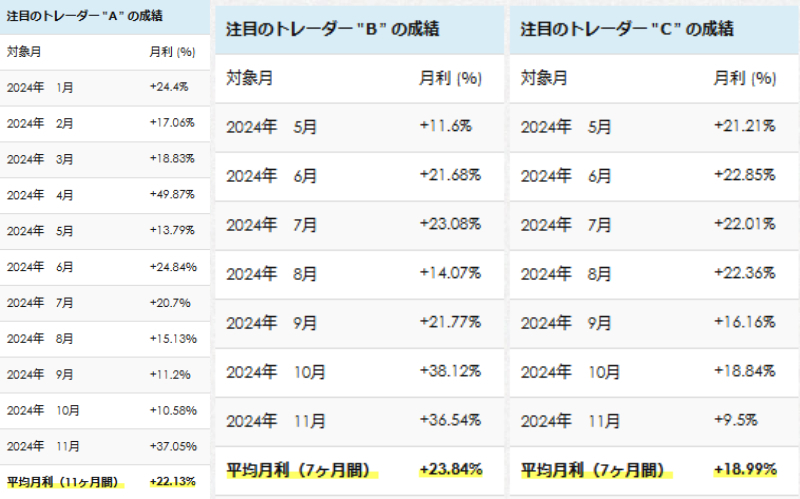Click the +21.68% monthly return value
Viewport: 800px width, 499px height.
click(x=450, y=175)
